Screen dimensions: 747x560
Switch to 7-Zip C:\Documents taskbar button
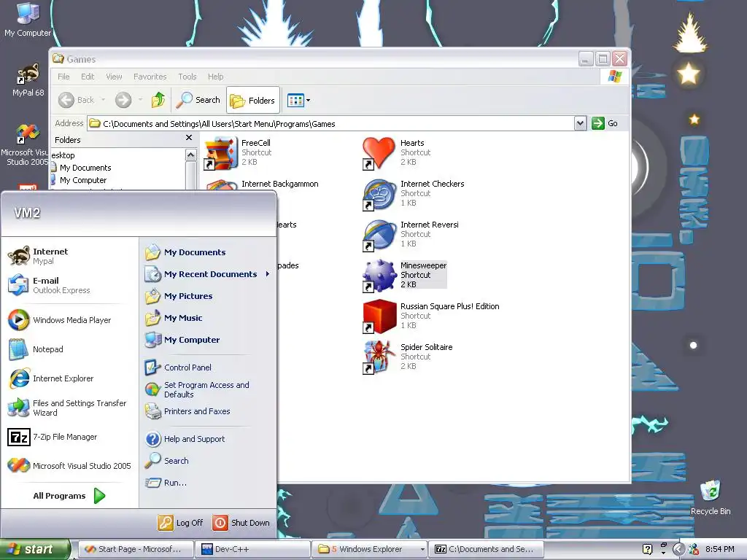pyautogui.click(x=486, y=549)
